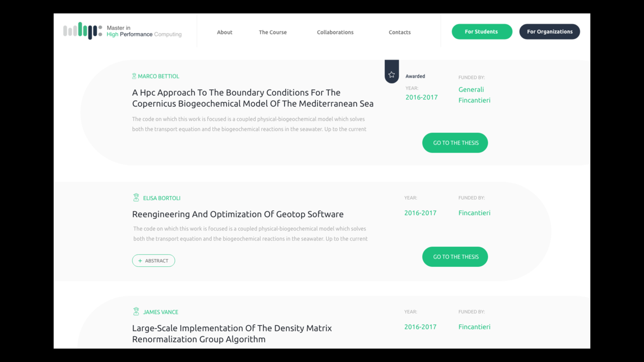Click the awarded star badge icon
644x362 pixels.
point(391,75)
